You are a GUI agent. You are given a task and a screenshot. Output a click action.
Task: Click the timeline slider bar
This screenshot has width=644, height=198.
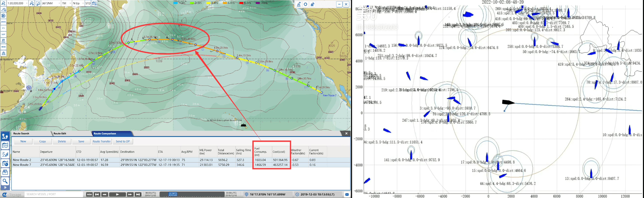coord(192,195)
